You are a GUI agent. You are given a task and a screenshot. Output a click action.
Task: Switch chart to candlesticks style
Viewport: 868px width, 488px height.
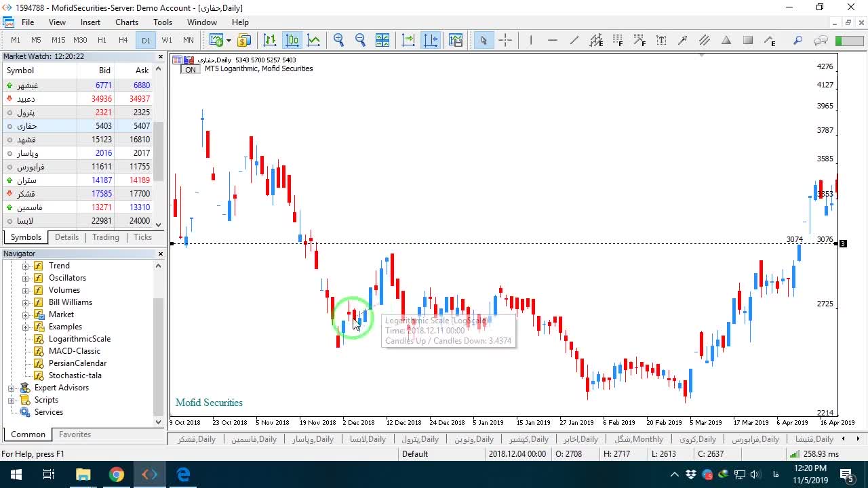(292, 40)
